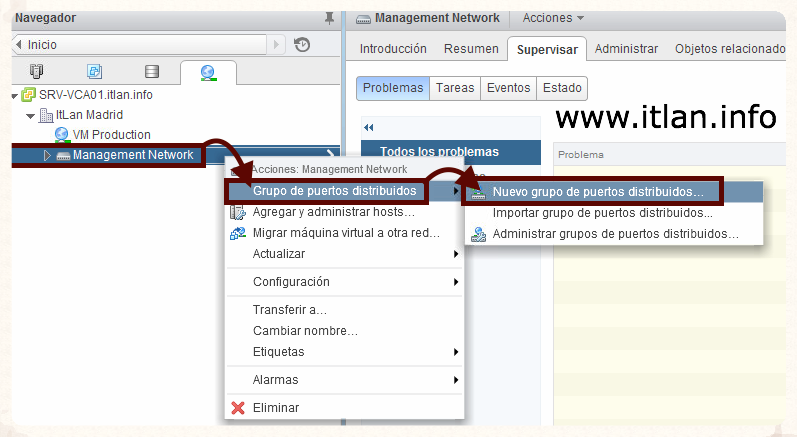The width and height of the screenshot is (797, 437).
Task: Click the Tareas button
Action: pos(455,88)
